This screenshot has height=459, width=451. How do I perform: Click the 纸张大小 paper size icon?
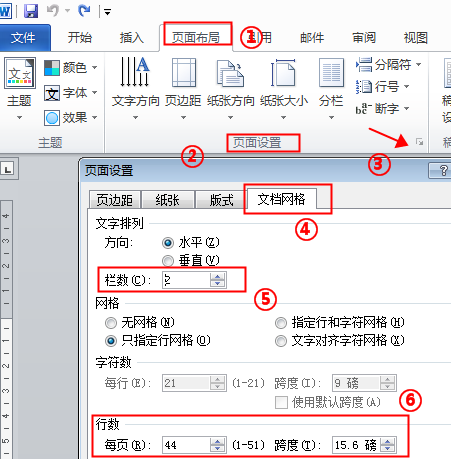click(x=283, y=72)
